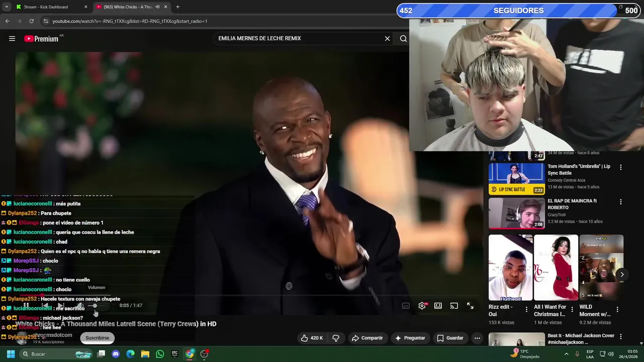The image size is (644, 362).
Task: Open options for Tom Holland's Umbrella video
Action: click(620, 167)
